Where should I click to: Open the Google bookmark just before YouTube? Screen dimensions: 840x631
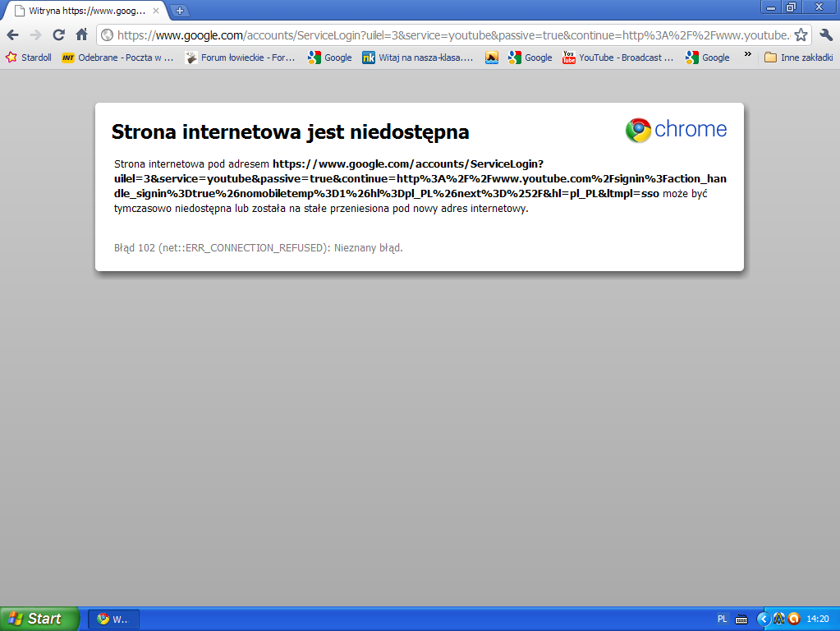pos(530,58)
